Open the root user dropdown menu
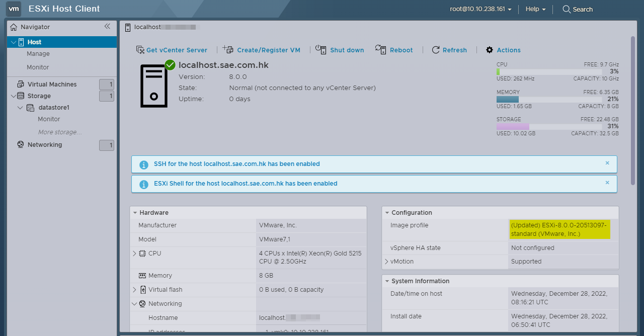The height and width of the screenshot is (336, 644). tap(480, 9)
